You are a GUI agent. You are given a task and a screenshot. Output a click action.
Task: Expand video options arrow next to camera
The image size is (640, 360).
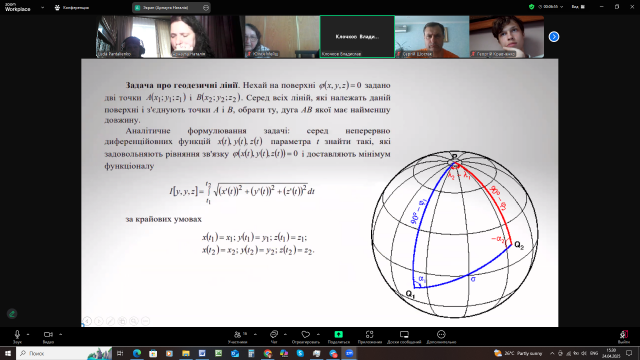pyautogui.click(x=60, y=334)
